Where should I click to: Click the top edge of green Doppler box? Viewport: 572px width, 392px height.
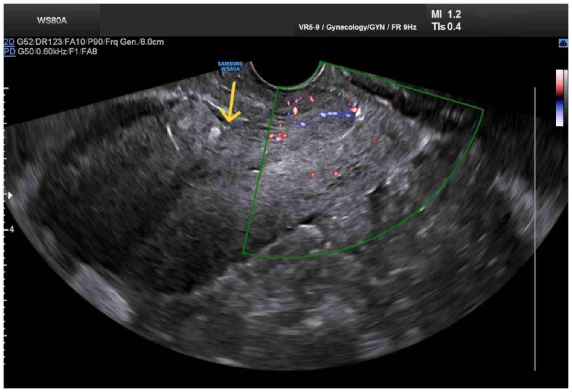(x=401, y=85)
